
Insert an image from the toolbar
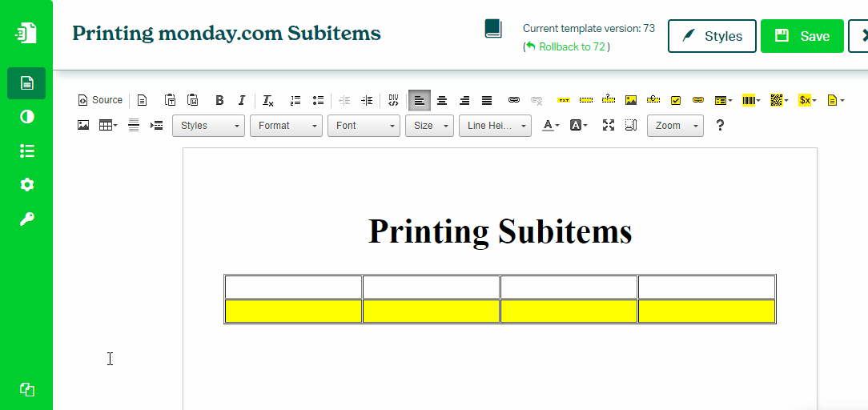coord(83,126)
